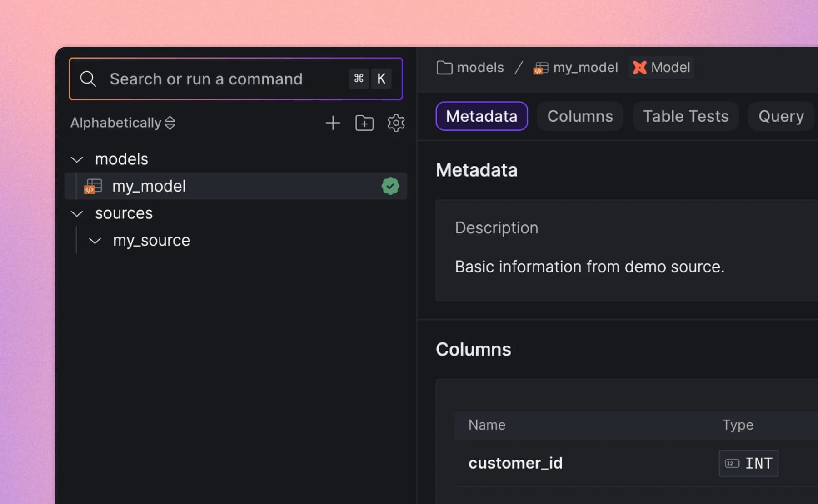Click my_model table icon in breadcrumb
This screenshot has width=818, height=504.
[x=541, y=68]
